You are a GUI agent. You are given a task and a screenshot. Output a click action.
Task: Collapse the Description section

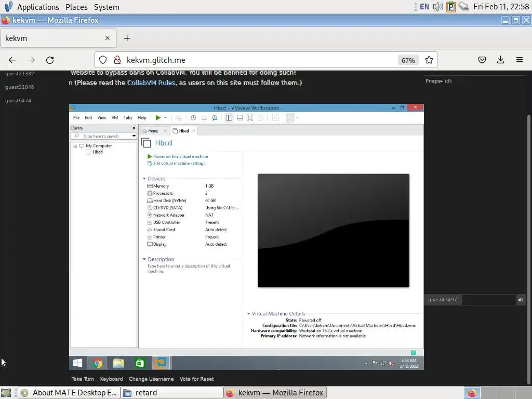[x=144, y=259]
